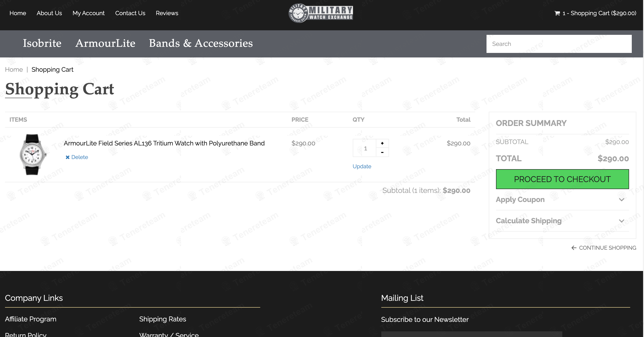The image size is (644, 337).
Task: Focus the Search input field
Action: pos(559,44)
